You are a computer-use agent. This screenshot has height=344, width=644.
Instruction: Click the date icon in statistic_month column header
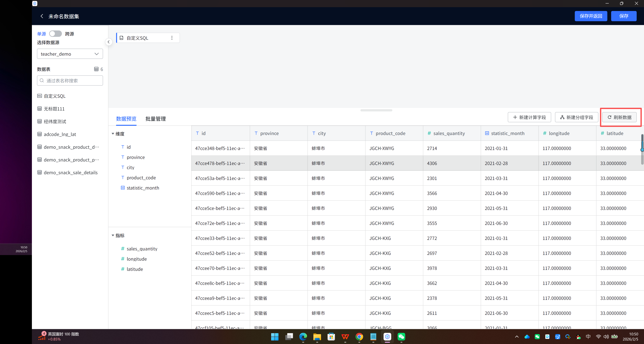(x=487, y=133)
